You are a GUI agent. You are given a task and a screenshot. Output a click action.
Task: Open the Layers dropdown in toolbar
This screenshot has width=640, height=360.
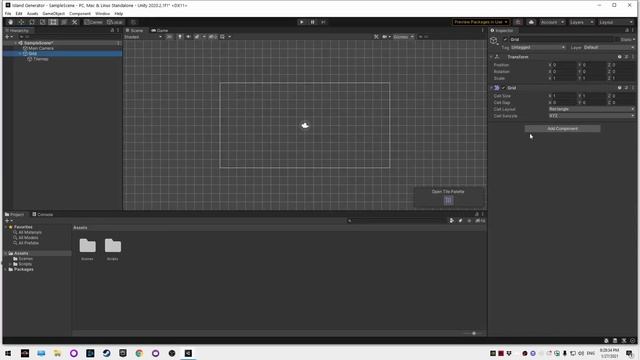pos(581,22)
